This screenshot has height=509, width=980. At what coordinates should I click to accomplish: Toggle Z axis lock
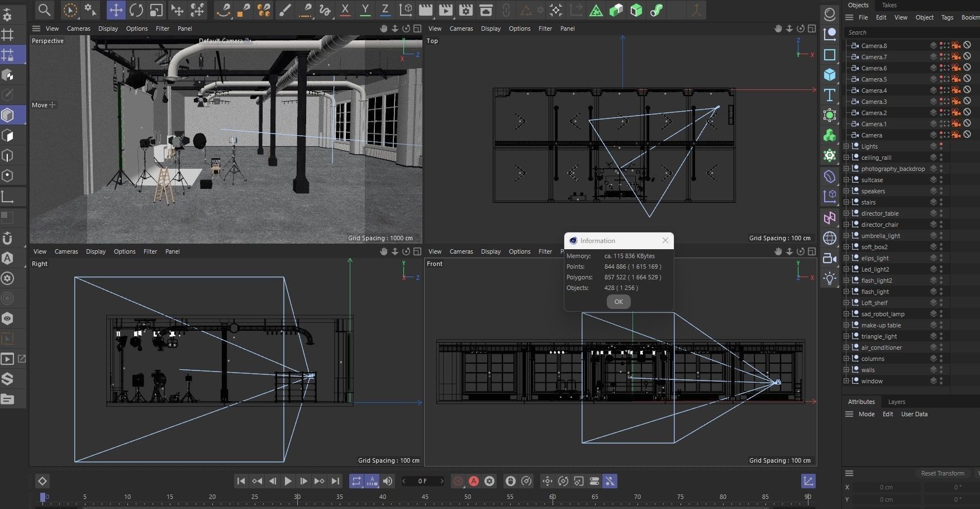[385, 9]
